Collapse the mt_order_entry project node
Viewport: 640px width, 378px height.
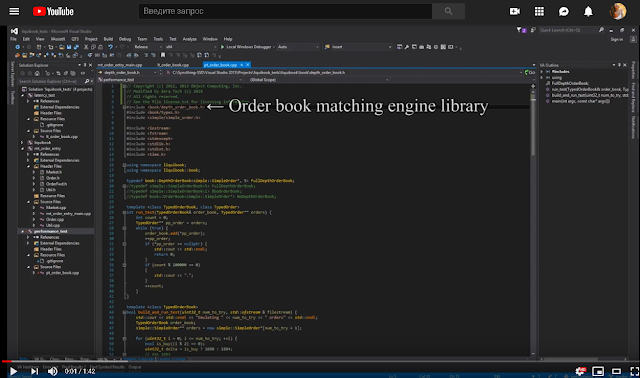pyautogui.click(x=23, y=149)
